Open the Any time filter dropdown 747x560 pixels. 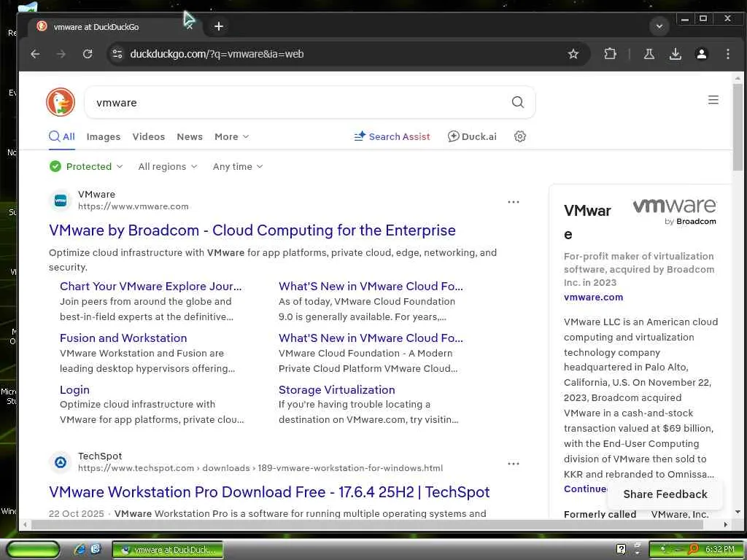[237, 166]
